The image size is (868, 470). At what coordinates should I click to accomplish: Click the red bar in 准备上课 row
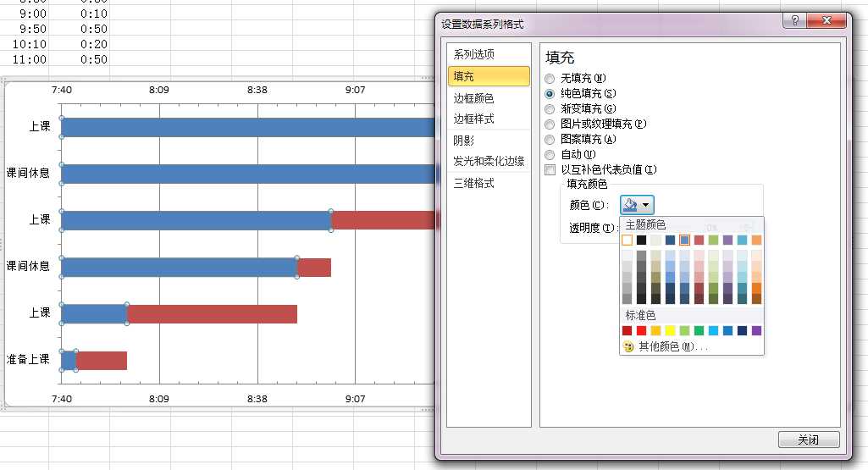(102, 361)
